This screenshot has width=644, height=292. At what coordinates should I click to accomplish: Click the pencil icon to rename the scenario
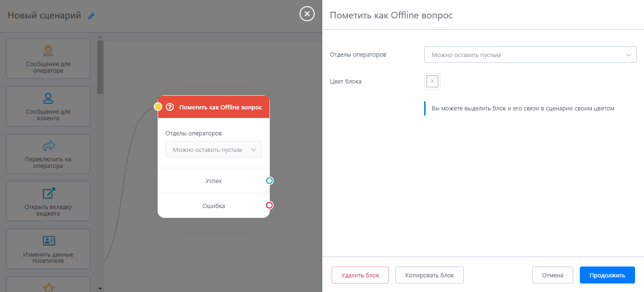point(92,16)
